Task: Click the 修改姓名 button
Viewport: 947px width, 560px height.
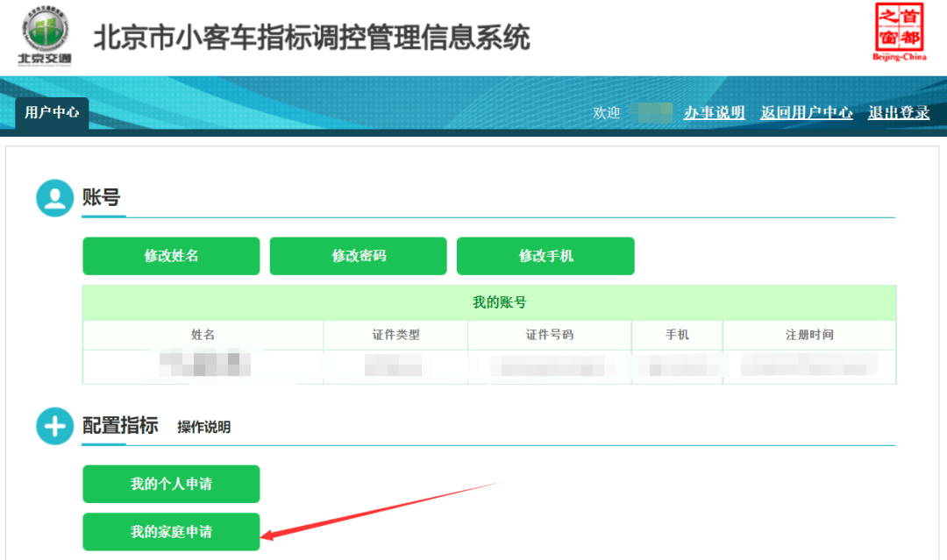Action: coord(170,256)
